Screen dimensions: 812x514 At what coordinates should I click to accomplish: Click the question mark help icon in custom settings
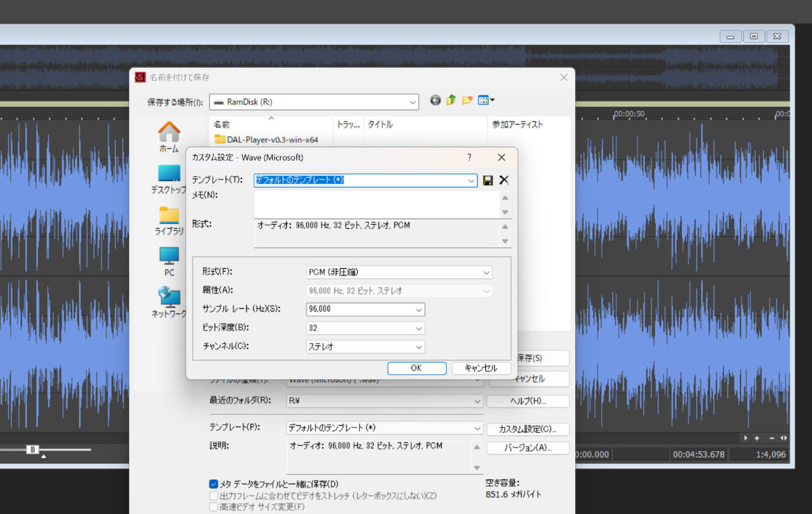[470, 157]
